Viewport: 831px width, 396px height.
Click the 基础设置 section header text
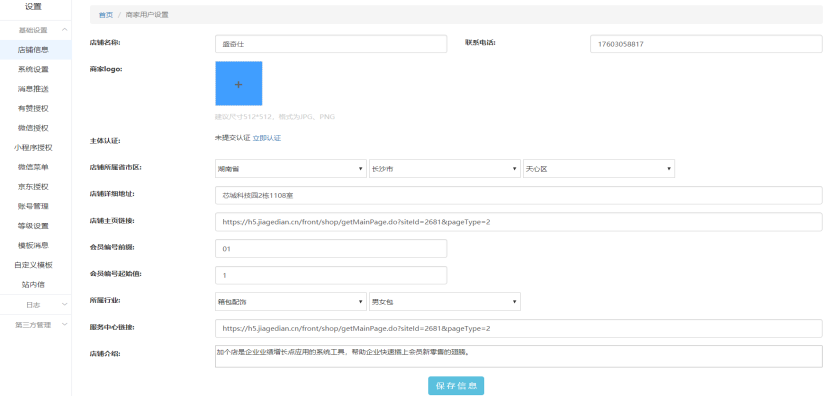click(x=33, y=30)
